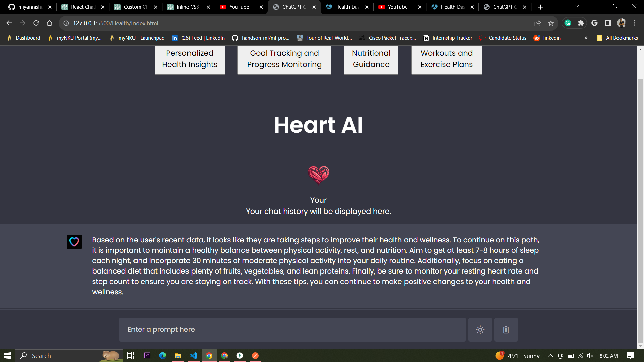Click the red heart logo image
This screenshot has height=362, width=644.
[319, 175]
